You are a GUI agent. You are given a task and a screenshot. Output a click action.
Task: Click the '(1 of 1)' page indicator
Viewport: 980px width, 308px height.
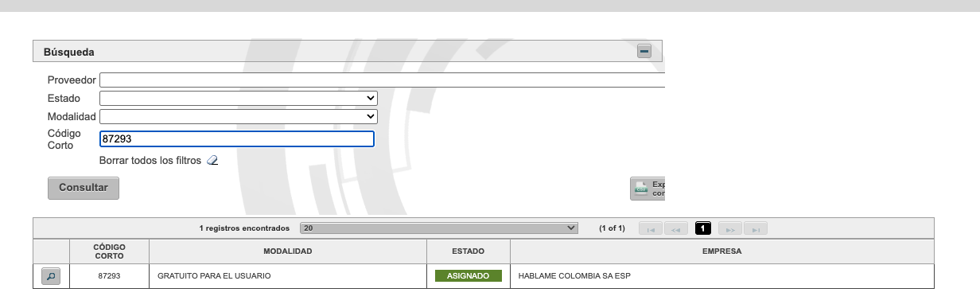point(612,228)
